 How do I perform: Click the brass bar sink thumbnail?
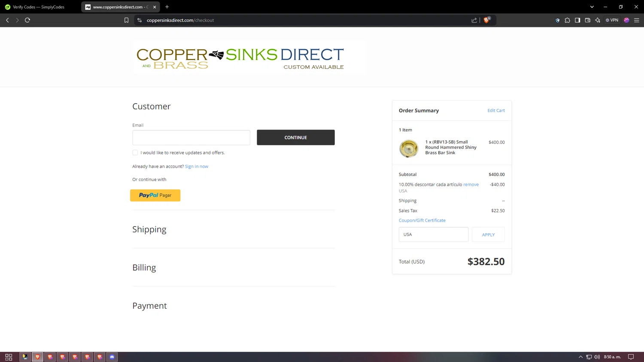pos(409,148)
